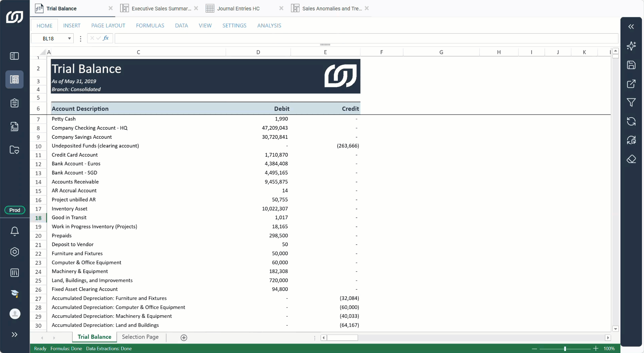Viewport: 644px width, 353px height.
Task: Open the INSERT ribbon tab
Action: (x=72, y=26)
